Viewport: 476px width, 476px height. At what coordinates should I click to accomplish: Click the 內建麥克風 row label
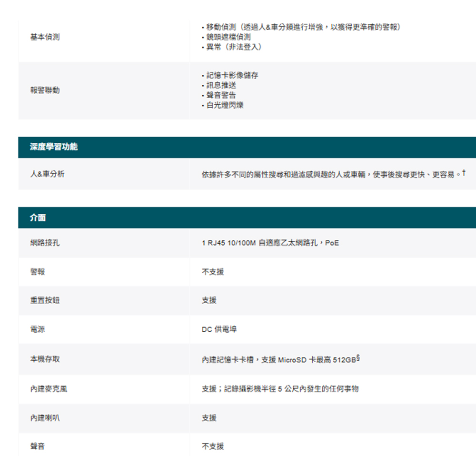pos(49,389)
